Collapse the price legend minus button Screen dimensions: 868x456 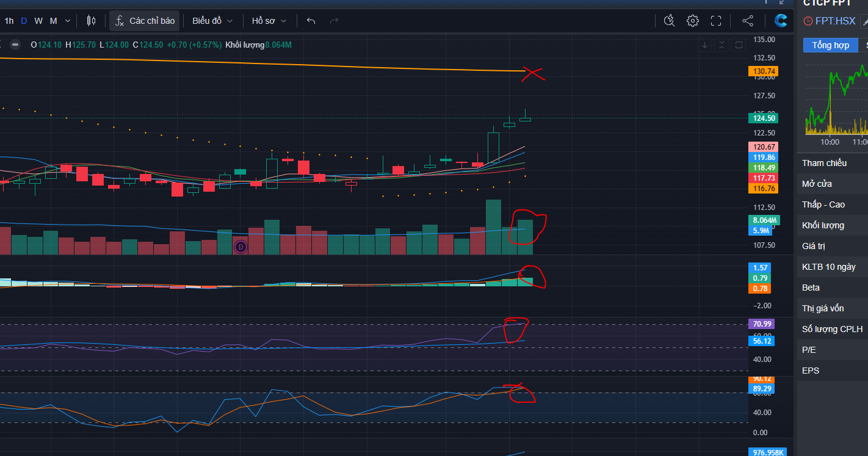click(15, 45)
